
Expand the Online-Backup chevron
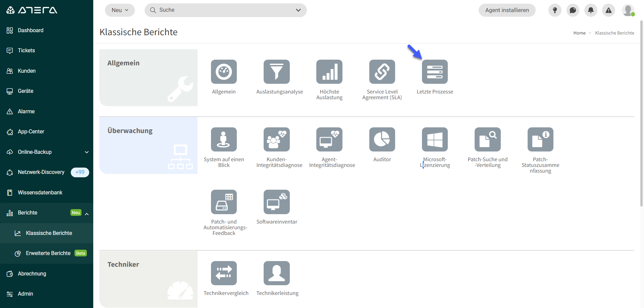point(87,152)
